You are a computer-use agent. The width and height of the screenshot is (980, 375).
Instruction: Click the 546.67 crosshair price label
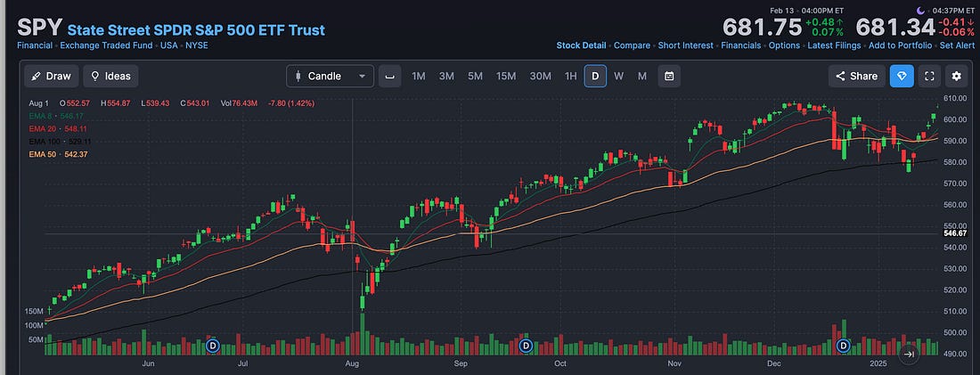click(x=956, y=233)
